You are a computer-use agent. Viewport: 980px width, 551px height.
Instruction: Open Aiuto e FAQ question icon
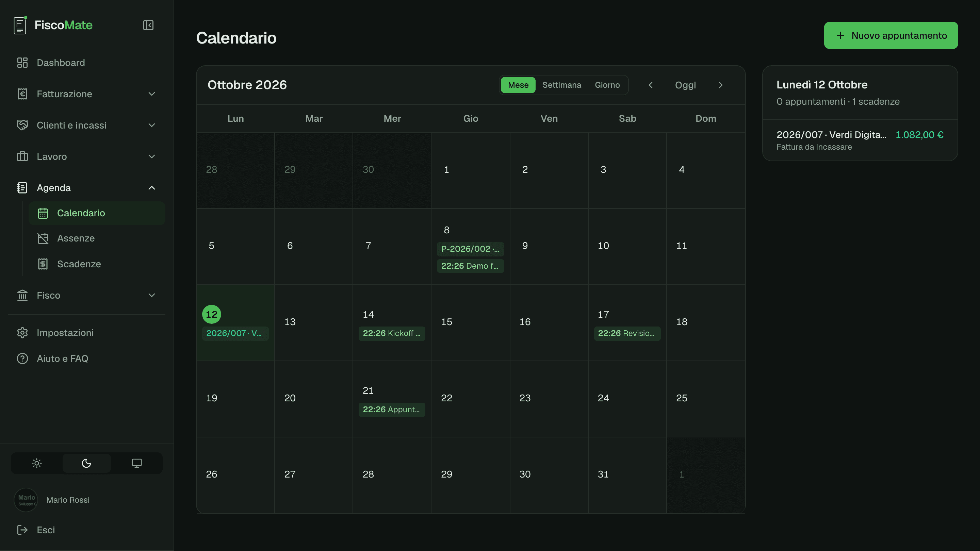22,358
